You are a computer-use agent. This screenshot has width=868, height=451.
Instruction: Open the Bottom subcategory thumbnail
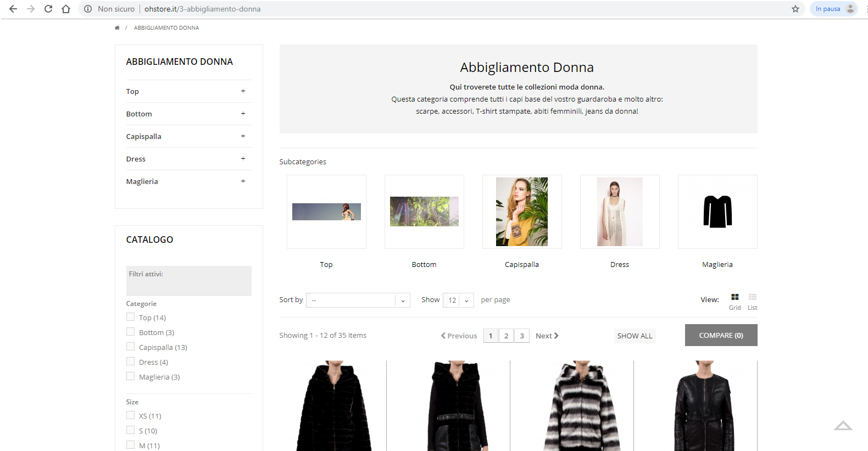[424, 211]
